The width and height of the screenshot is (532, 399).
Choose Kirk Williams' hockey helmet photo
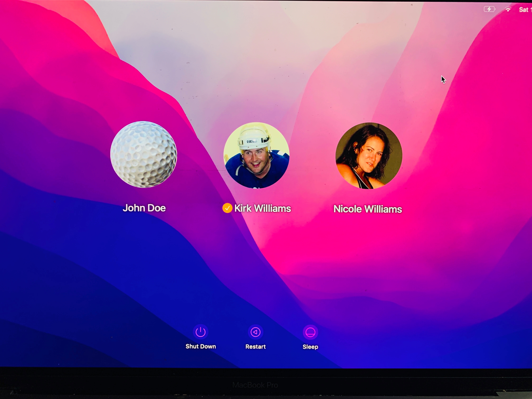(256, 155)
